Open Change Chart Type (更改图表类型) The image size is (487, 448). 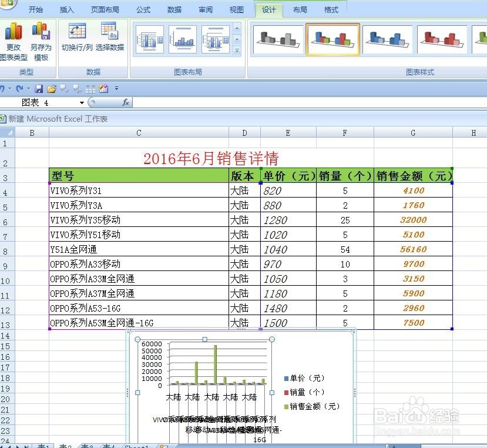pos(14,42)
